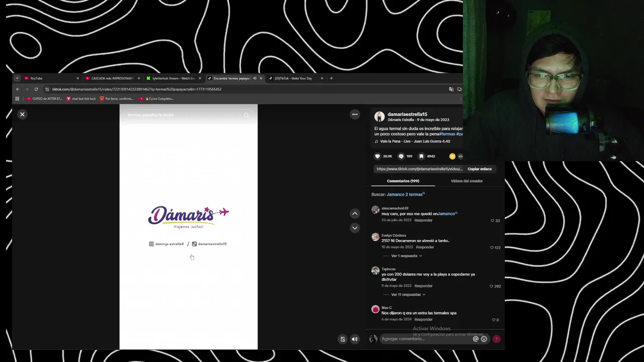Reply to Tapiocas' comment
The width and height of the screenshot is (644, 362).
(x=424, y=286)
